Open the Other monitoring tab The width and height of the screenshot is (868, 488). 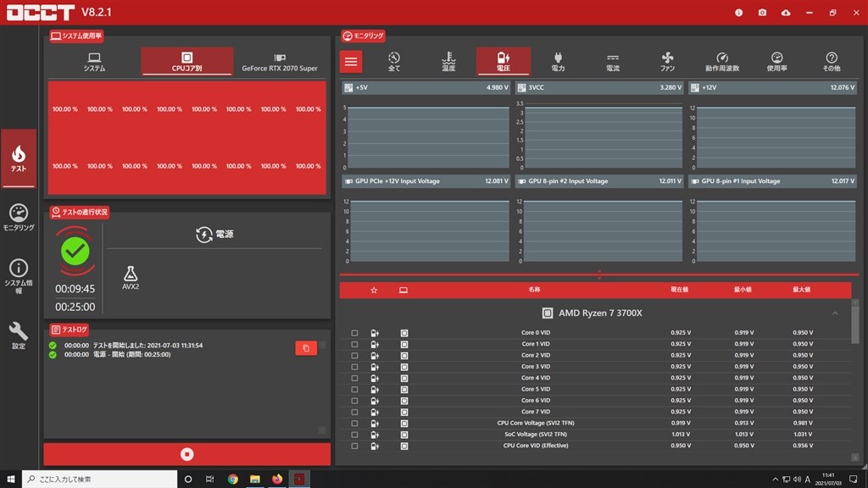point(832,61)
